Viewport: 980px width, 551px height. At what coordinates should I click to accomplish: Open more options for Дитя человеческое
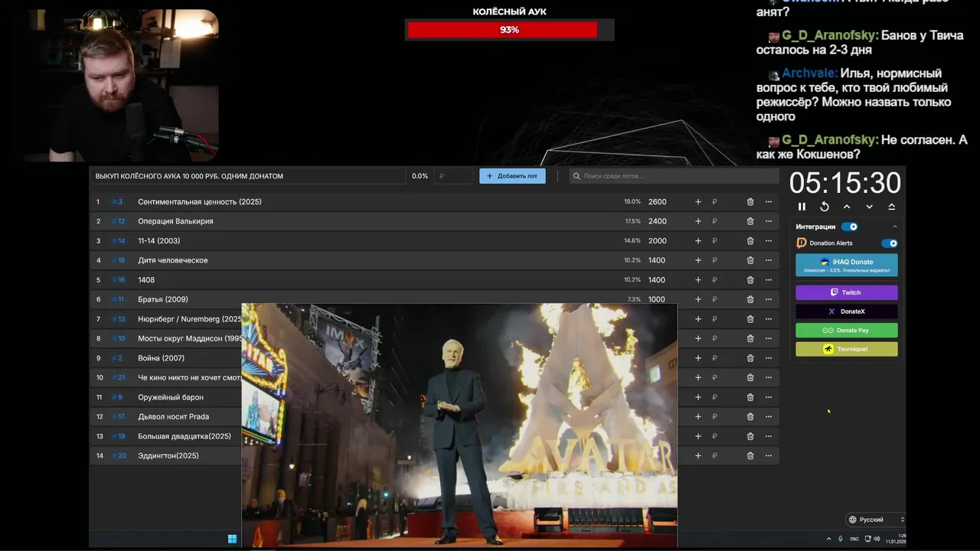click(769, 260)
